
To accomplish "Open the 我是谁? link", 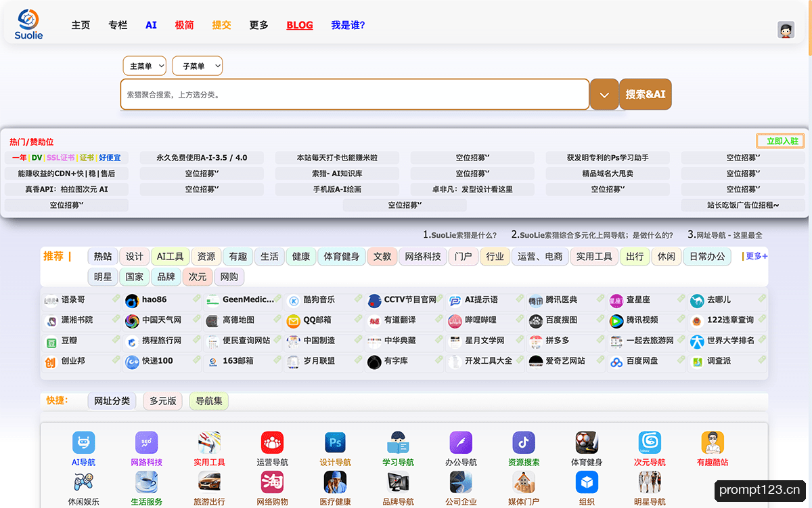I will 348,25.
